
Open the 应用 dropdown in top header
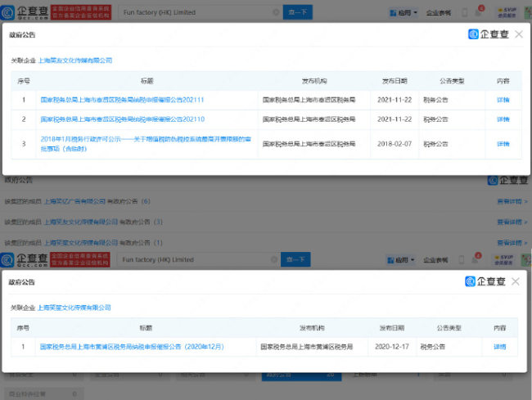tap(405, 13)
